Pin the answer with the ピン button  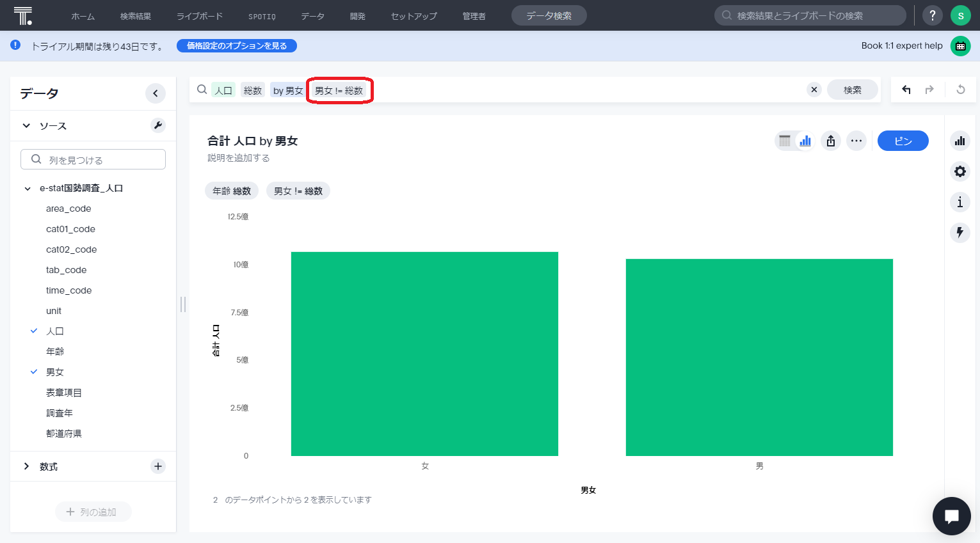click(x=903, y=141)
